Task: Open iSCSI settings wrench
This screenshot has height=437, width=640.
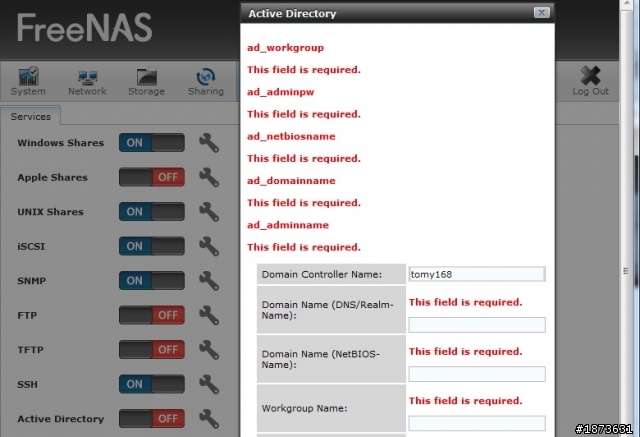Action: coord(209,246)
